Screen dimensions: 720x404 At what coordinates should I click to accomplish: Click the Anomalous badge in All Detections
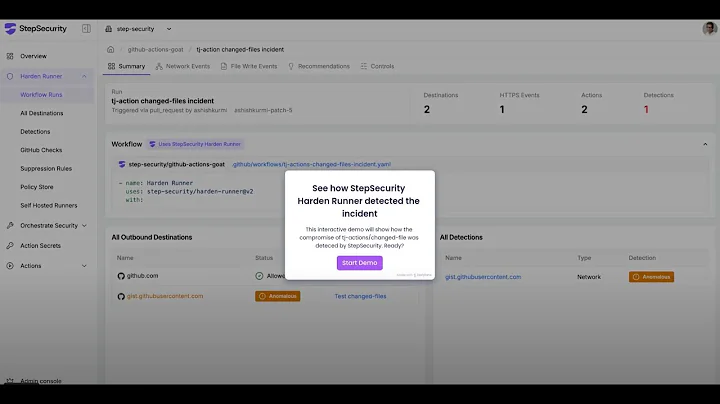tap(652, 277)
